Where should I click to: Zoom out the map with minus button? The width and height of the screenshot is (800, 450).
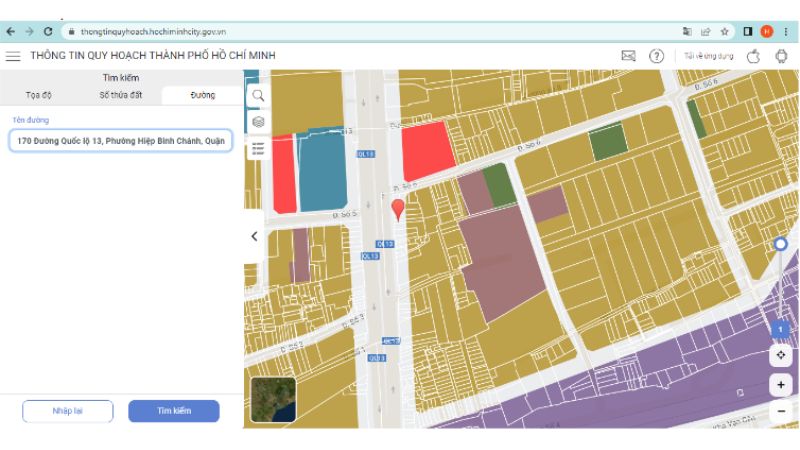pyautogui.click(x=781, y=411)
